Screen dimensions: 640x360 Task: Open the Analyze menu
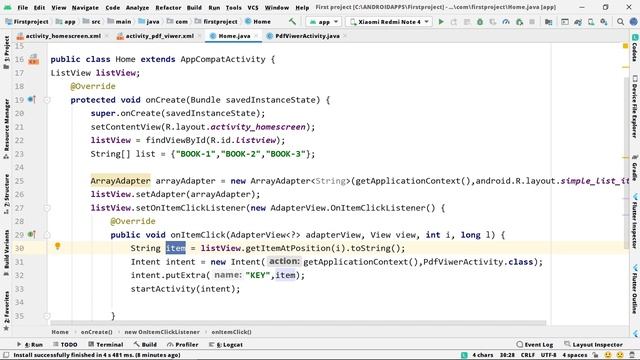(137, 7)
